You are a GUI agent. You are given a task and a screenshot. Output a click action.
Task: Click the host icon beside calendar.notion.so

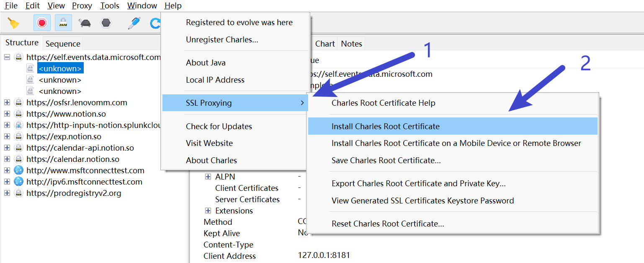[x=18, y=159]
